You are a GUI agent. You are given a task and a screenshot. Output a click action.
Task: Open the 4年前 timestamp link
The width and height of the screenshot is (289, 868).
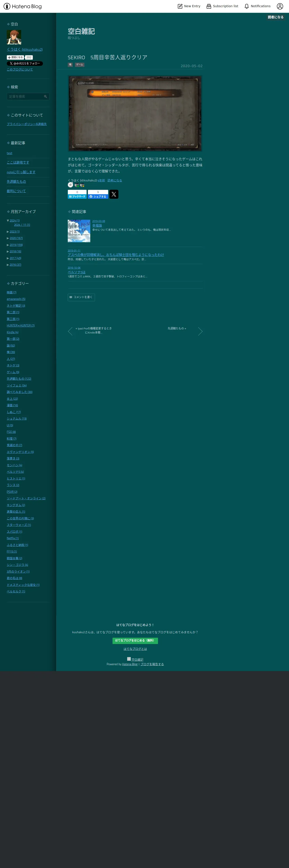click(x=101, y=181)
